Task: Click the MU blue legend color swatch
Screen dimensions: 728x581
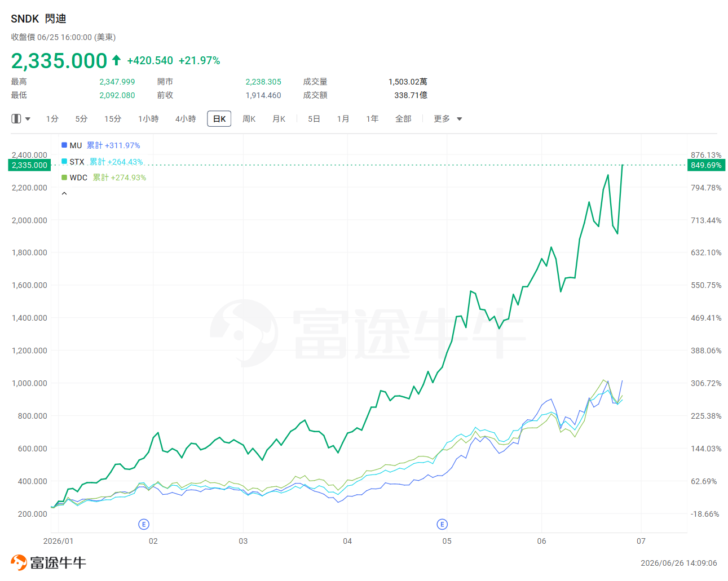Action: [64, 145]
